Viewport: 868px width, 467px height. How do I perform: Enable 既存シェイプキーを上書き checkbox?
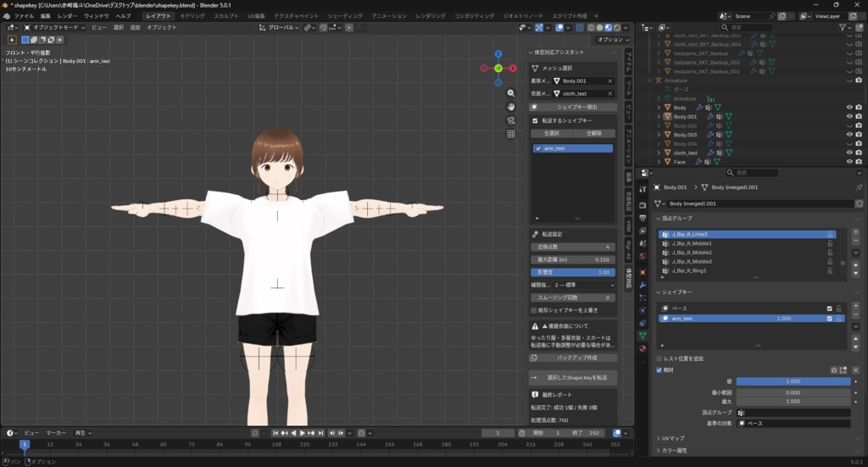tap(534, 310)
